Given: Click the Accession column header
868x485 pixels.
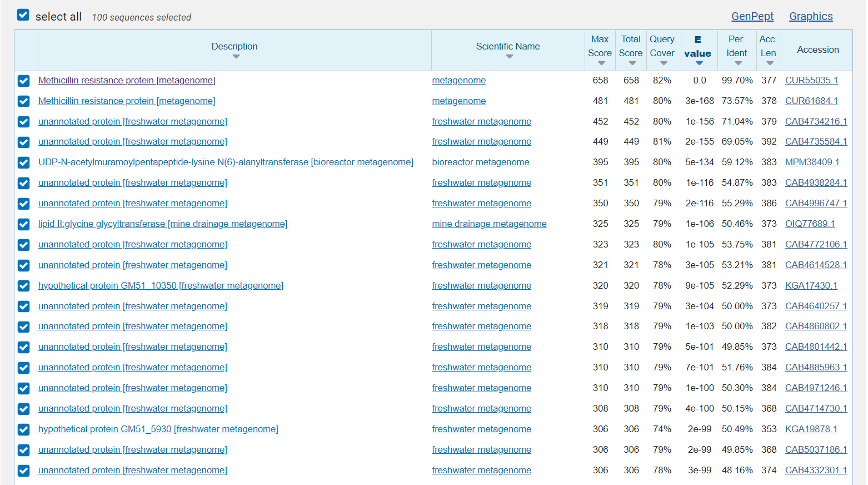Looking at the screenshot, I should [x=818, y=50].
